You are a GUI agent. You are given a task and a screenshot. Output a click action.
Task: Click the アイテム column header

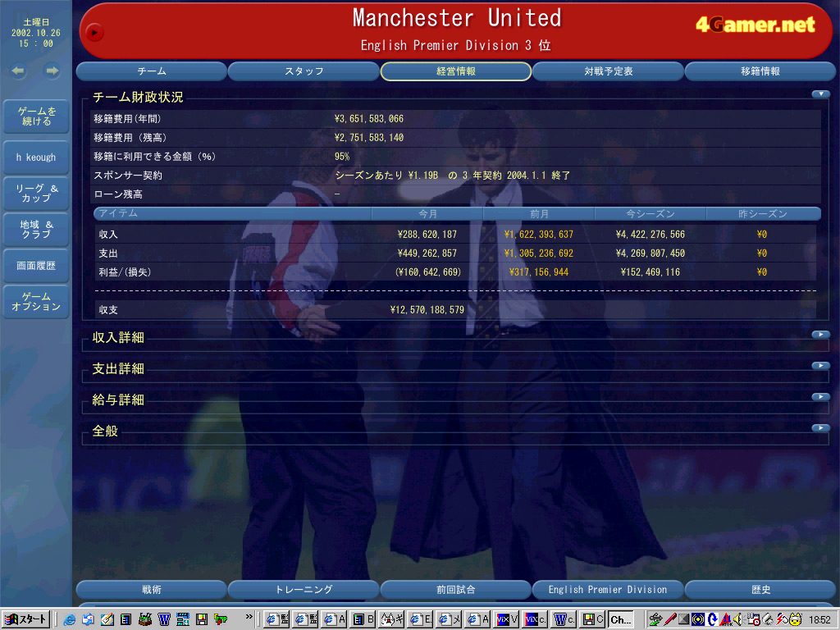[232, 214]
